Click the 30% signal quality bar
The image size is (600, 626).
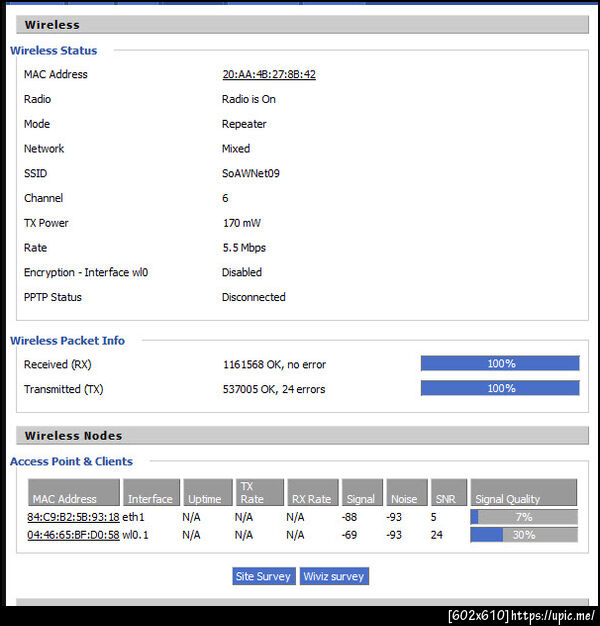pos(524,535)
